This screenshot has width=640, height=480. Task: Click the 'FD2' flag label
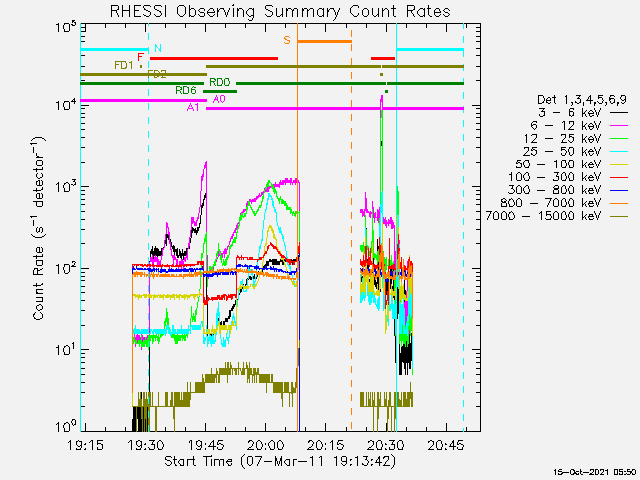(x=157, y=74)
